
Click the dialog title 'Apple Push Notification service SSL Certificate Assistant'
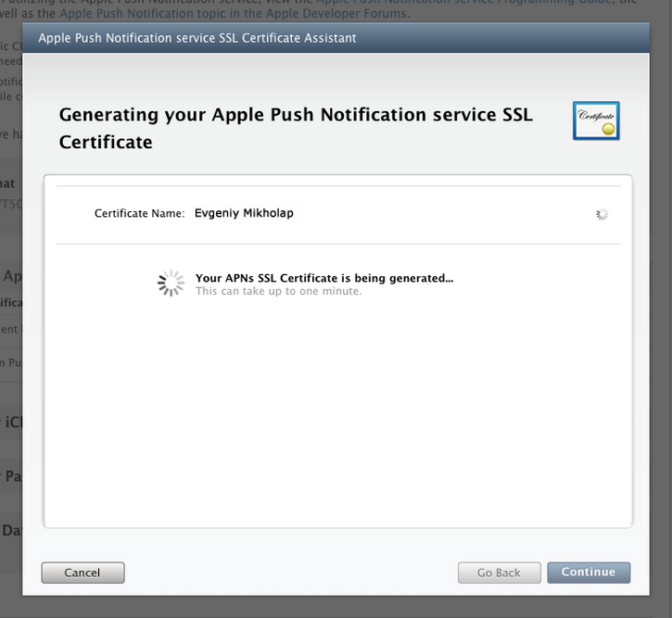pos(197,38)
